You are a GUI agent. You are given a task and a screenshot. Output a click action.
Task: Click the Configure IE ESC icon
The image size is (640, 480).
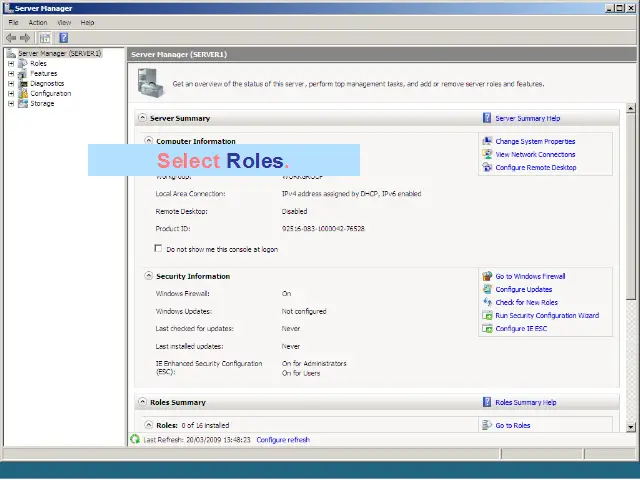(x=487, y=329)
